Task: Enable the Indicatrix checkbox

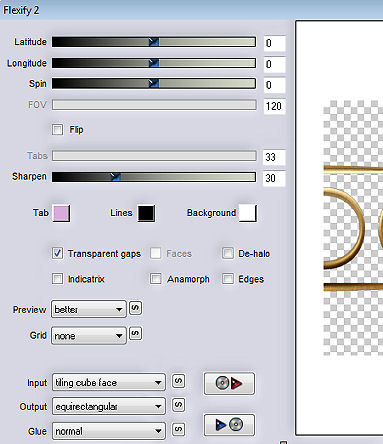Action: (x=57, y=279)
